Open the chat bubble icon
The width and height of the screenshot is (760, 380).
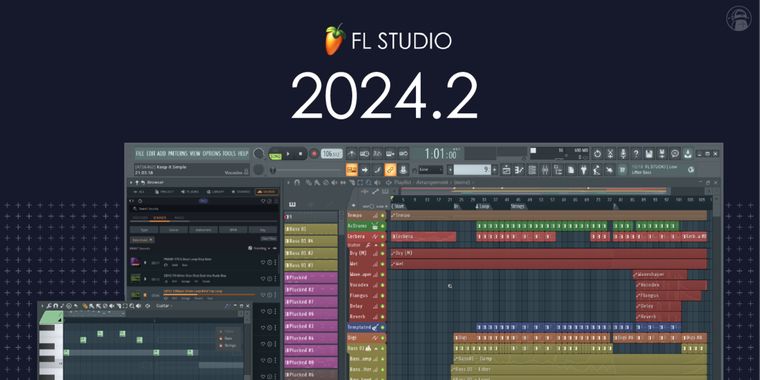point(675,154)
